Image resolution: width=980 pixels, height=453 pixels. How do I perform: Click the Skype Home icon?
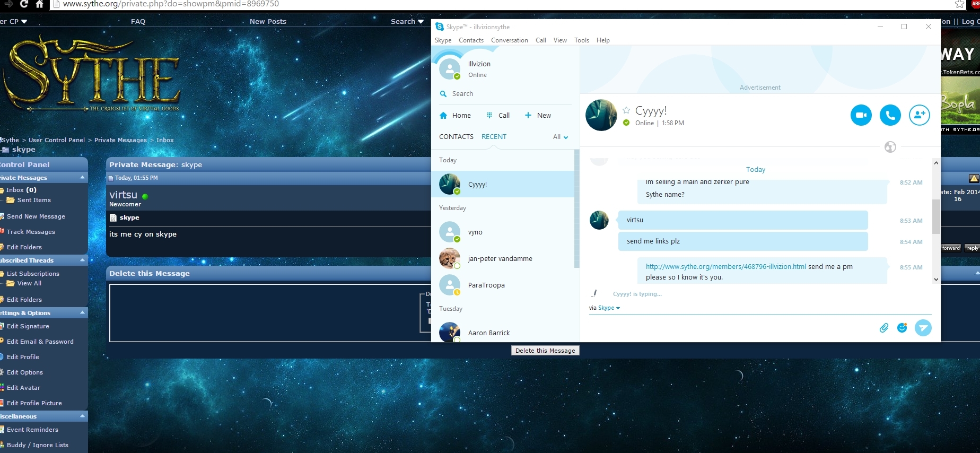click(443, 116)
